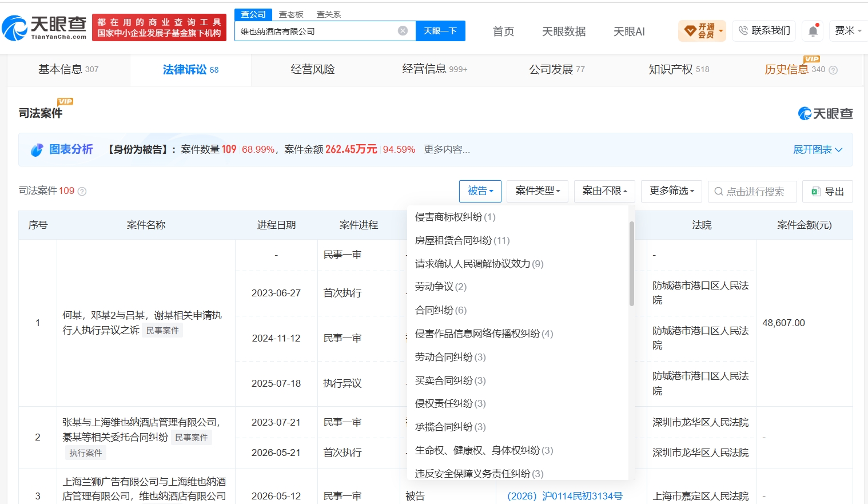
Task: Choose 违反安全保障义务责任纠纷 (3)
Action: point(479,474)
